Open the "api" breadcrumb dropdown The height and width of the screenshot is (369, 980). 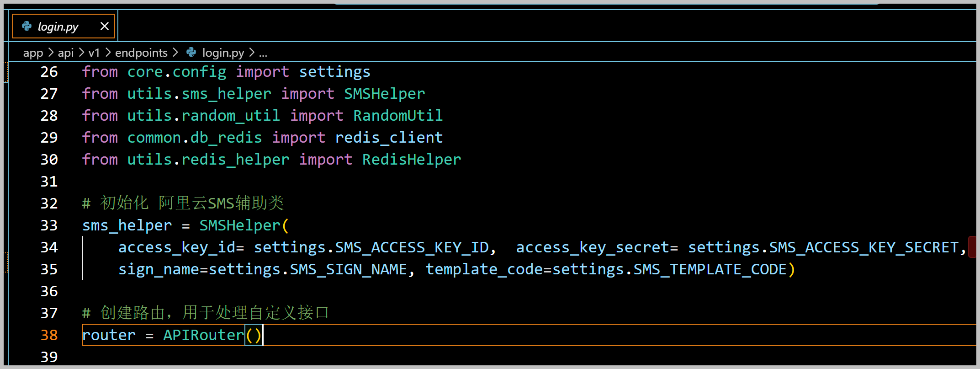point(65,53)
